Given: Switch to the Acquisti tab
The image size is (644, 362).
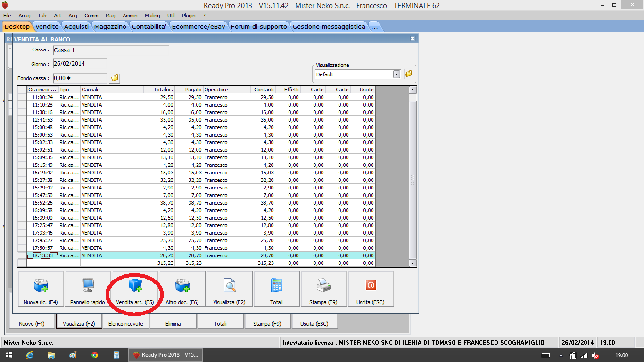Looking at the screenshot, I should point(76,26).
